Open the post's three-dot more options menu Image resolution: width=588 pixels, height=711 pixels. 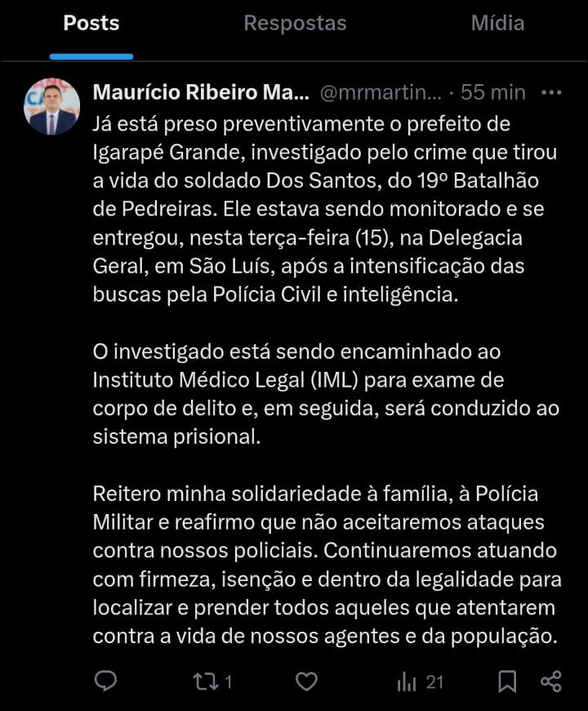click(552, 92)
